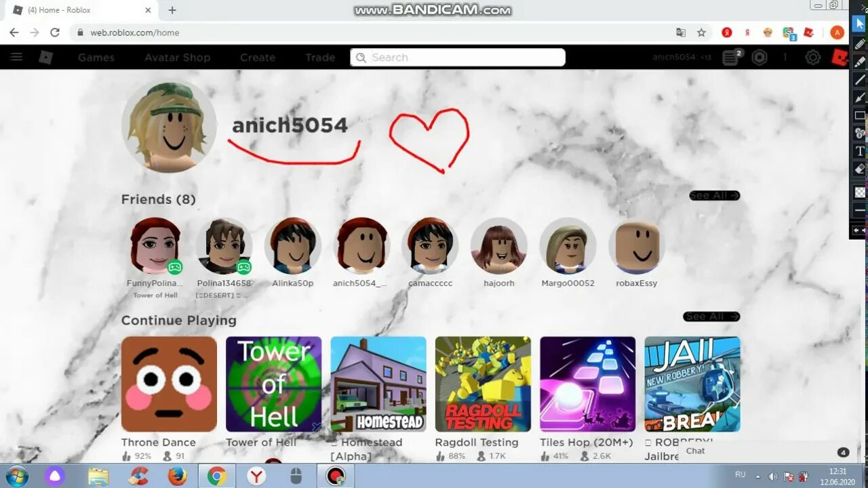Open the Ragdoll Testing game tile
The height and width of the screenshot is (488, 868).
[x=483, y=384]
